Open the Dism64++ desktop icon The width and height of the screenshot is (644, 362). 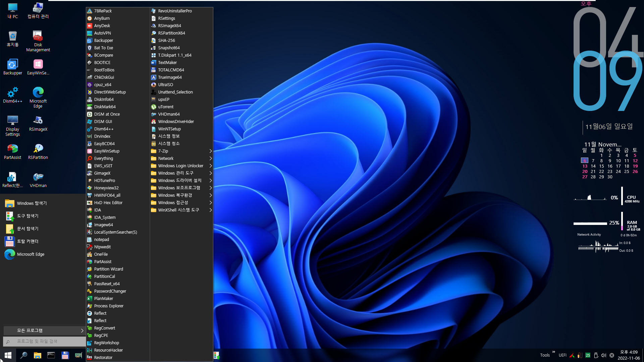point(13,95)
